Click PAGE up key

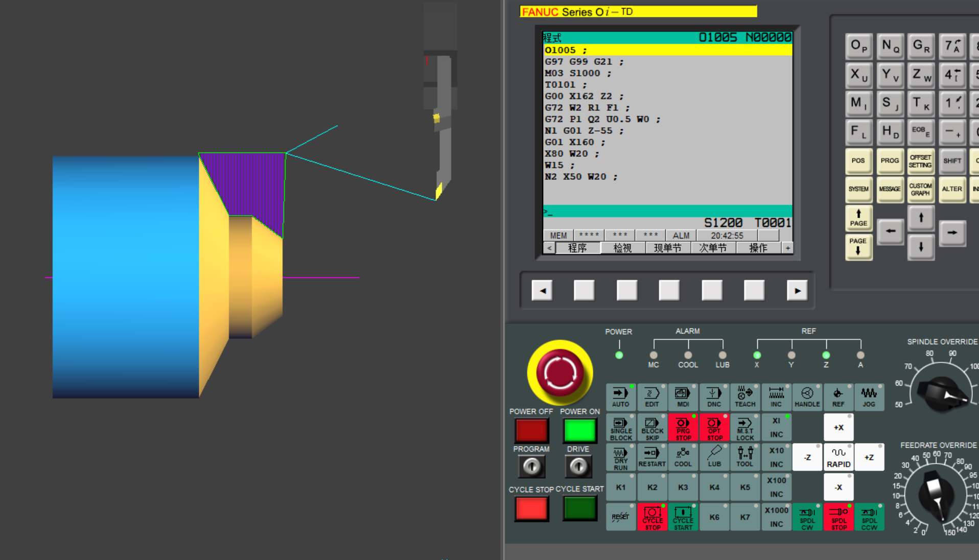pyautogui.click(x=858, y=218)
